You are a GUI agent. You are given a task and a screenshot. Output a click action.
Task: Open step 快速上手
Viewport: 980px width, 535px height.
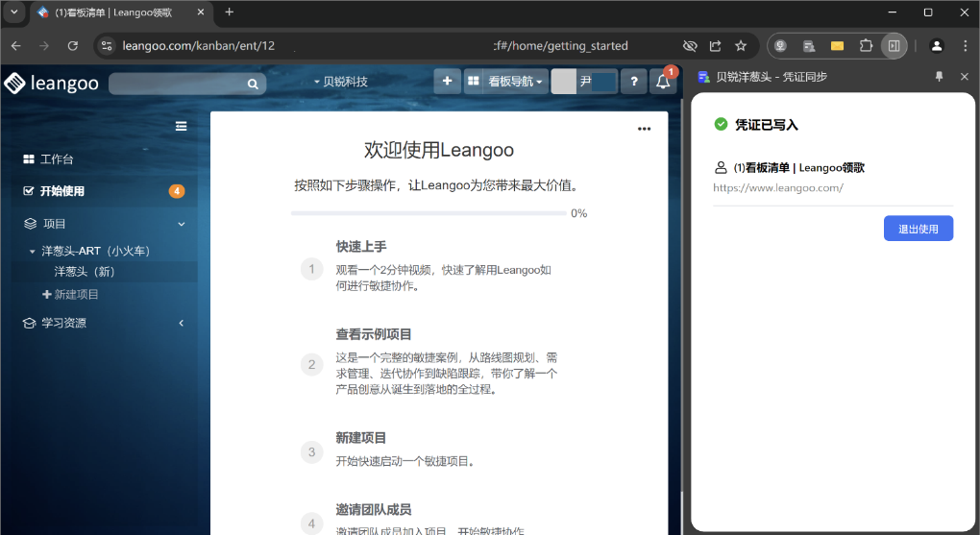(x=361, y=247)
